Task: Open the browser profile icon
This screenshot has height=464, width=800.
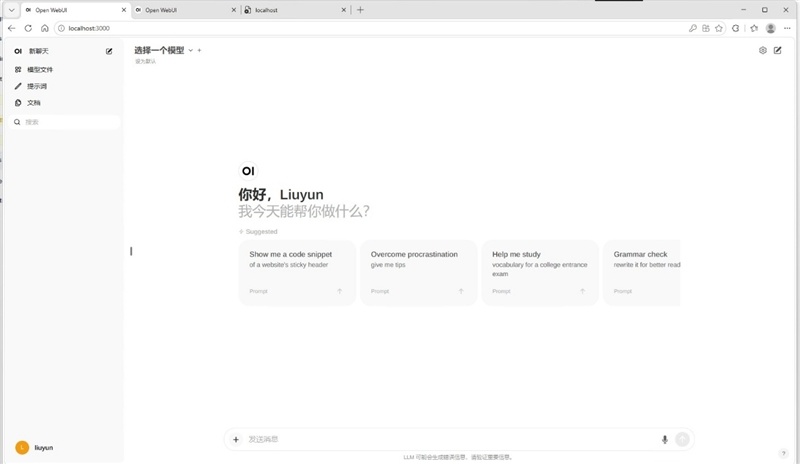Action: 770,28
